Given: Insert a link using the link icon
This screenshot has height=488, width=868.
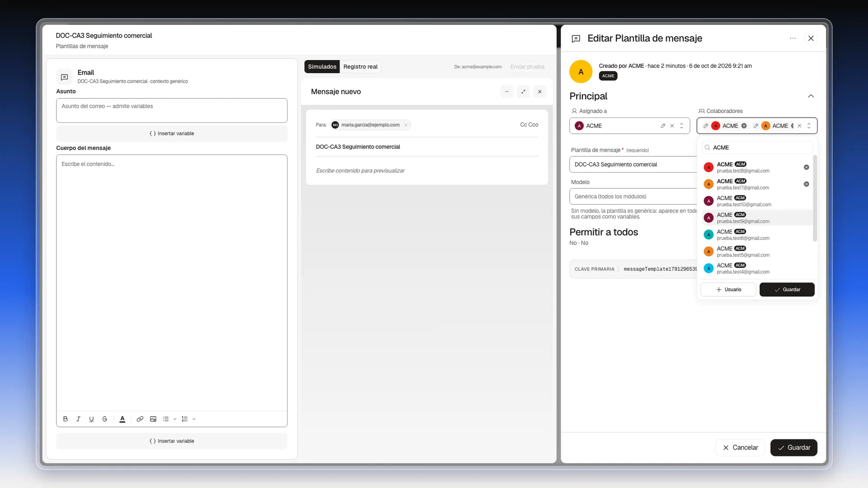Looking at the screenshot, I should (140, 419).
